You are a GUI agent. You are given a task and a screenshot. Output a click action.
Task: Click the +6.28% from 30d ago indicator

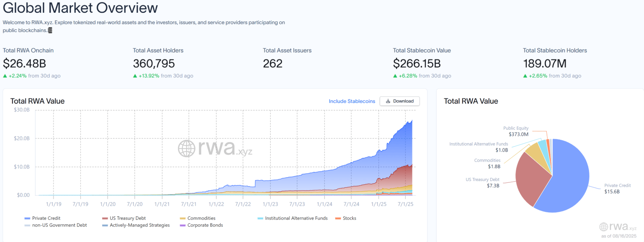point(422,76)
